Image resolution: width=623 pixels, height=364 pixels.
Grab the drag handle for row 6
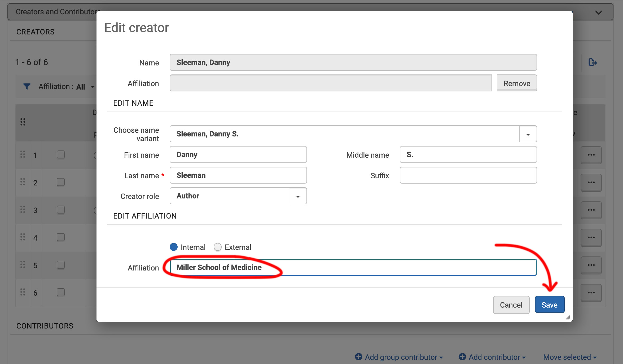pyautogui.click(x=23, y=292)
